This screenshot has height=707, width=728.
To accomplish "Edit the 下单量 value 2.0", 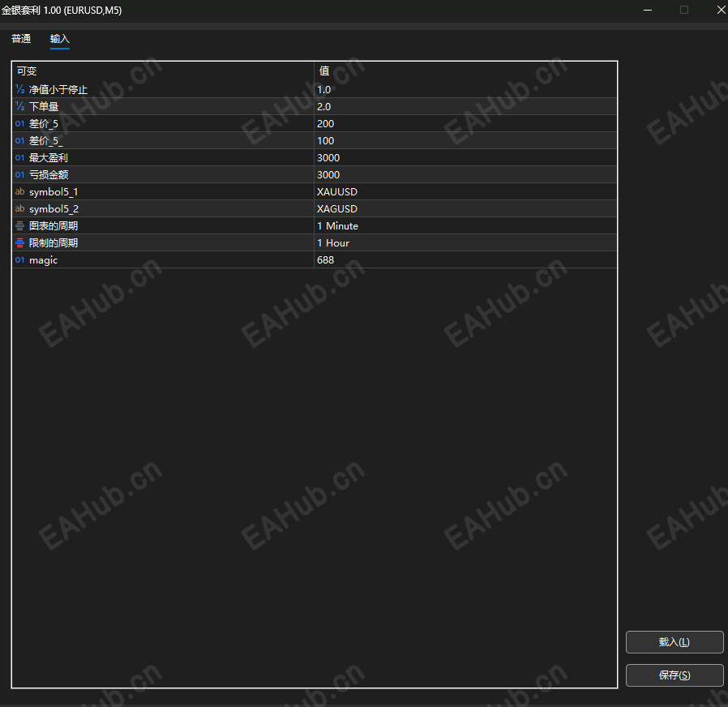I will [465, 106].
